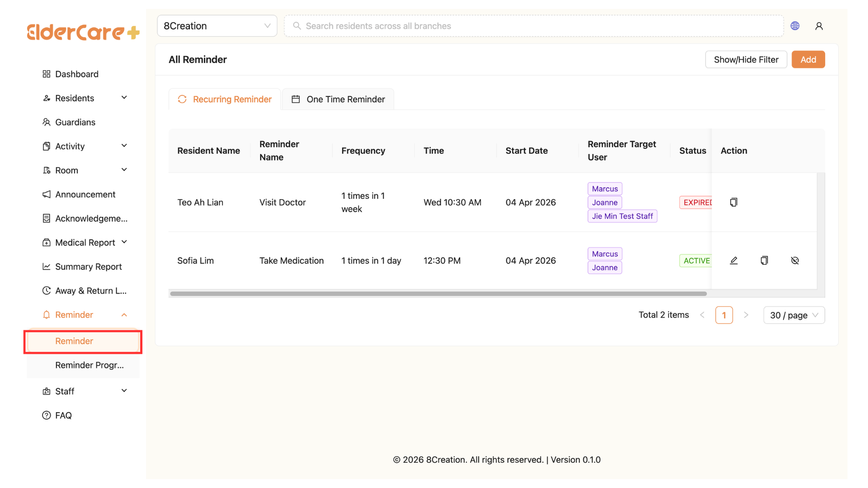Click the Take Medication cell
868x488 pixels.
pyautogui.click(x=291, y=261)
